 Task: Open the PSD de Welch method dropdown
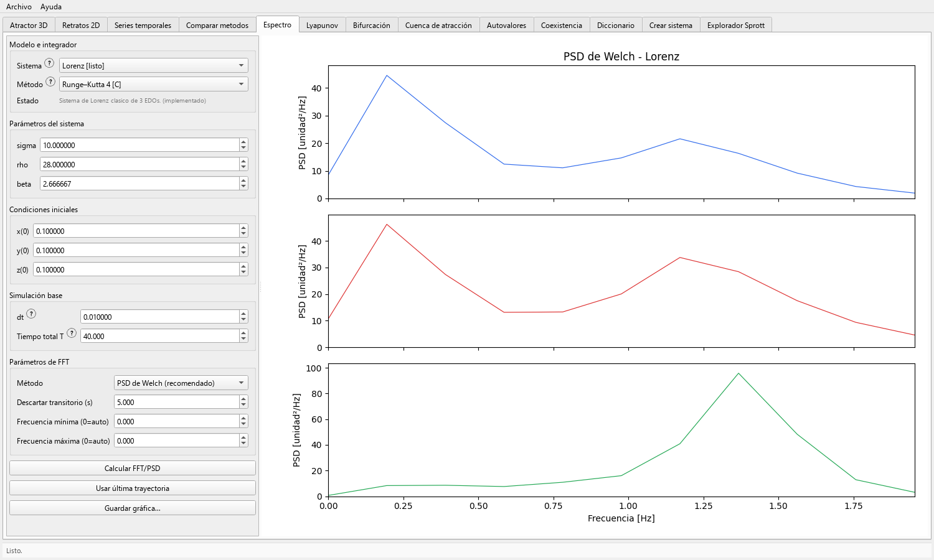tap(181, 383)
